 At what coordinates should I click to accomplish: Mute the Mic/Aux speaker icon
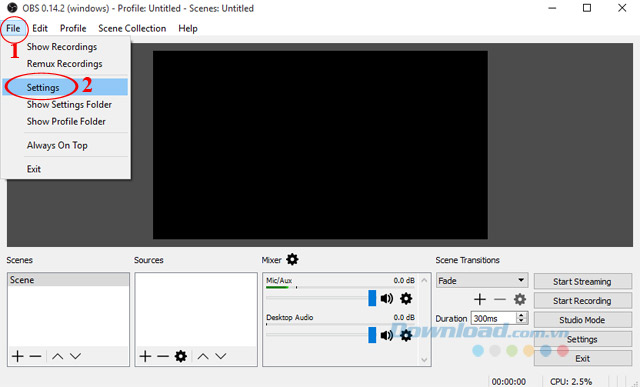(387, 299)
